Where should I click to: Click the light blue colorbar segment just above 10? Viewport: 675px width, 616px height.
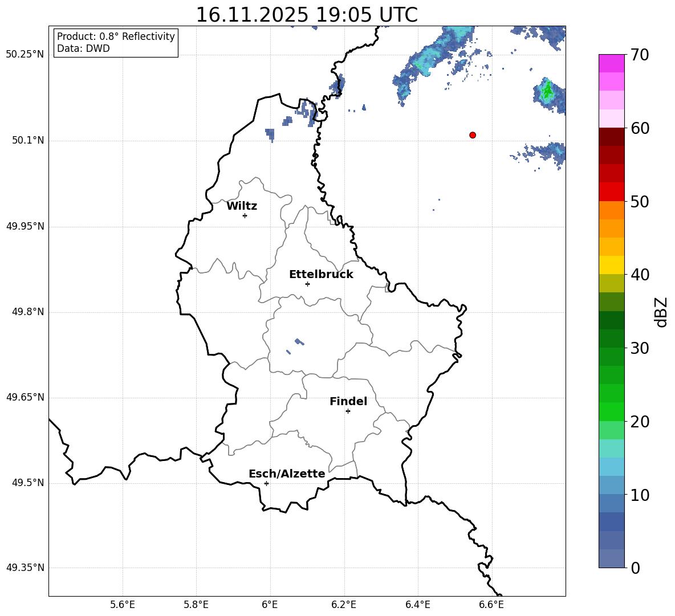click(x=612, y=485)
